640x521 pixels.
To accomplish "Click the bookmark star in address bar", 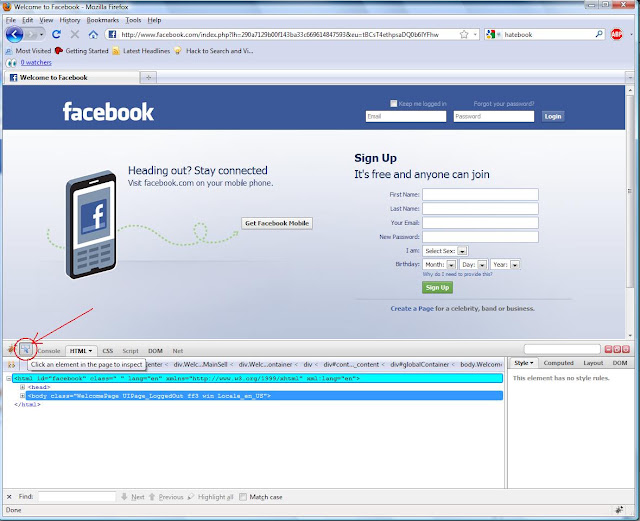I will click(464, 34).
